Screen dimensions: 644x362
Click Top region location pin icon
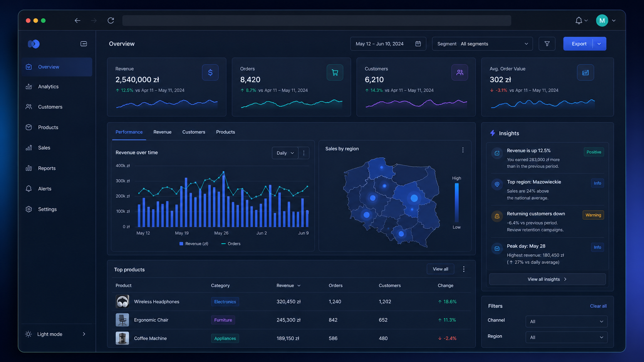click(x=497, y=184)
